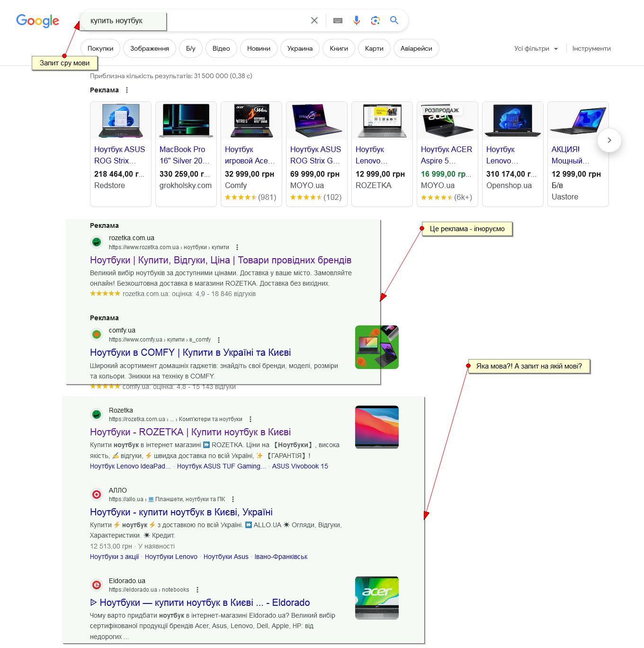644x648 pixels.
Task: Expand the Усі фільтри dropdown
Action: (536, 48)
